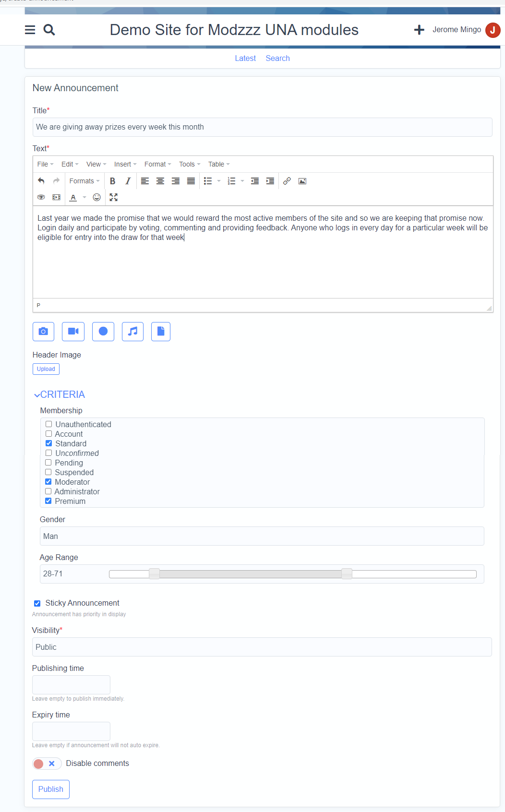Click the Publish button
Image resolution: width=505 pixels, height=812 pixels.
[x=51, y=789]
